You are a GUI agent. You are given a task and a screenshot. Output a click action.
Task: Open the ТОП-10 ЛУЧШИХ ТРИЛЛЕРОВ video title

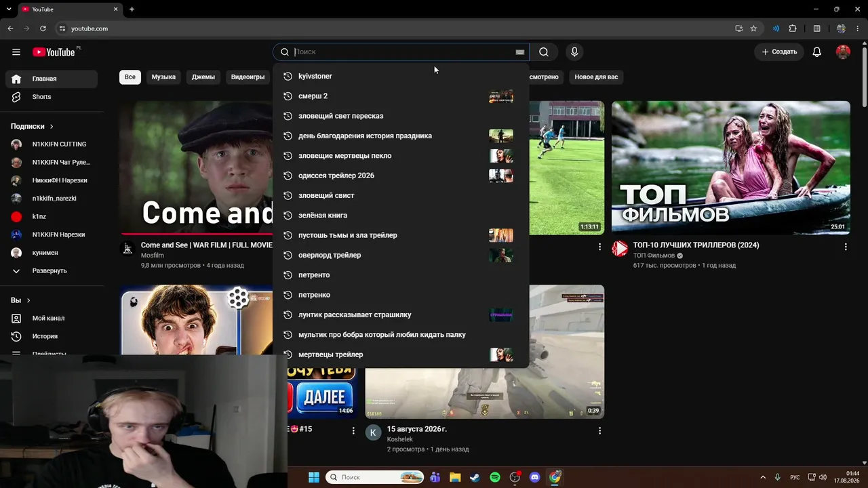(x=696, y=245)
